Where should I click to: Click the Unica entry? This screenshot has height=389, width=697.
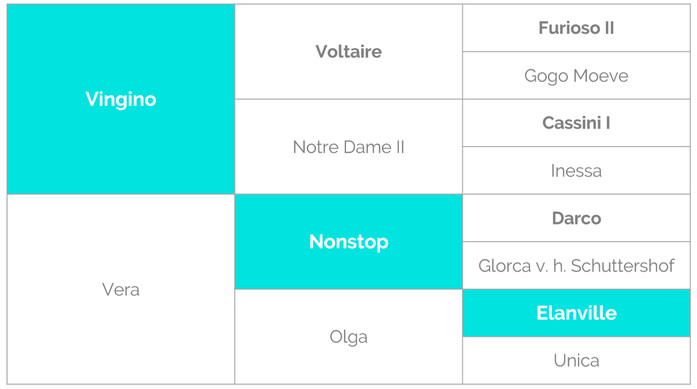576,360
